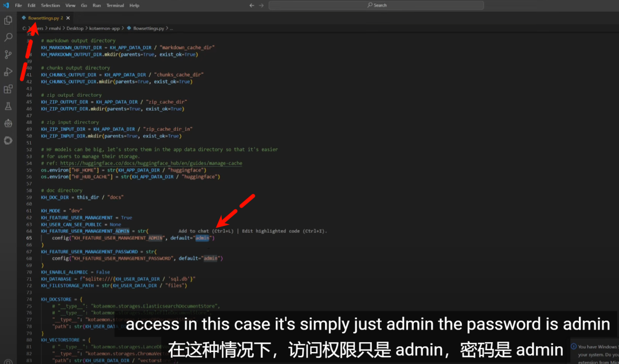Click the robot icon in activity bar

[x=8, y=123]
